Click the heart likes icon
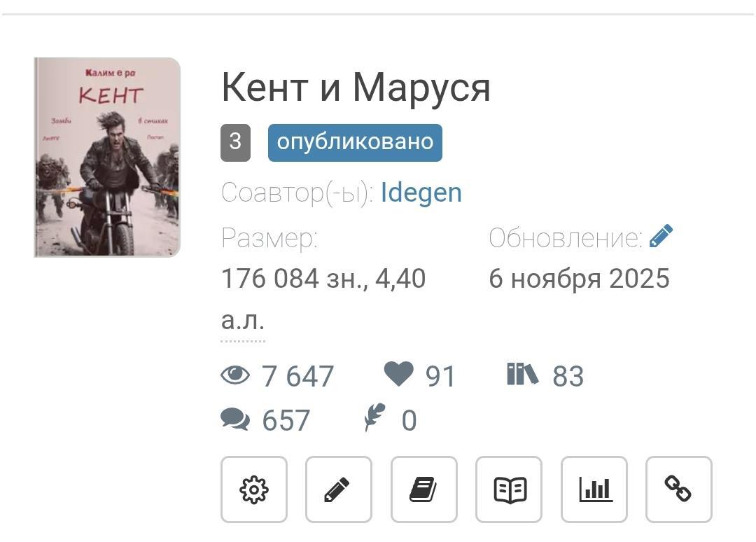 pos(399,374)
